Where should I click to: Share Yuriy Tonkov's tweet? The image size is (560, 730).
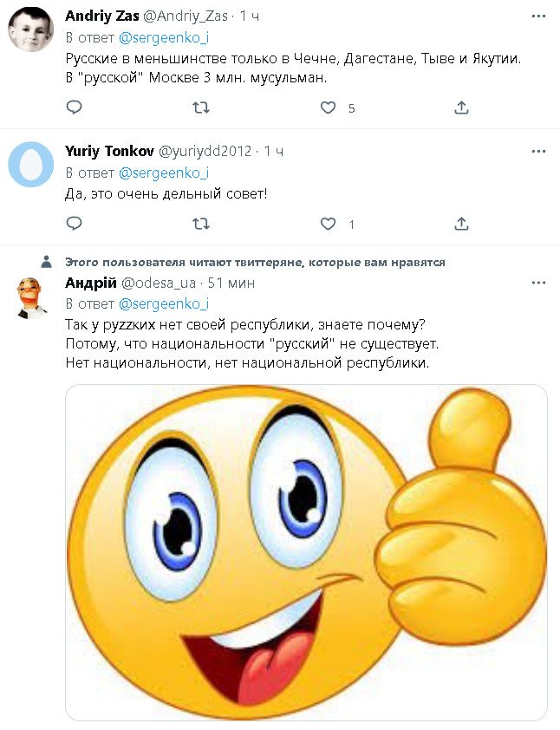pyautogui.click(x=462, y=224)
